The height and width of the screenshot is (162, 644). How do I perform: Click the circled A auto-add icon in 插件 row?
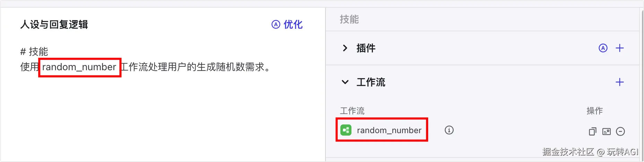coord(603,48)
